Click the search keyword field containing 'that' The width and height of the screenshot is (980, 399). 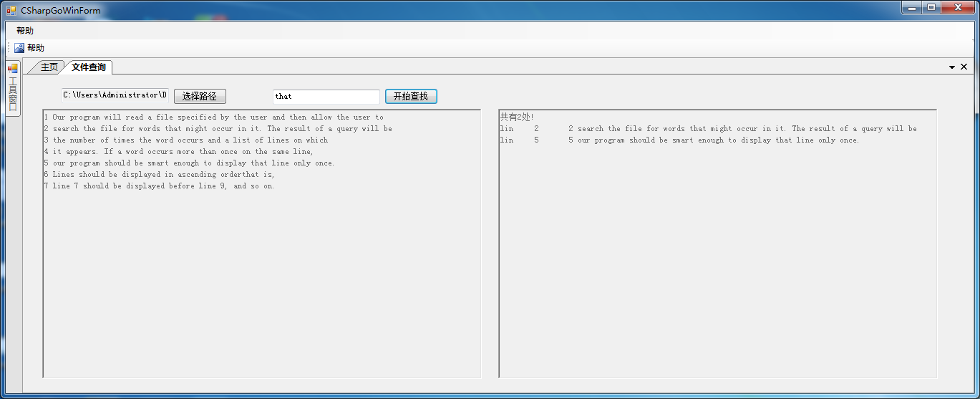(x=326, y=96)
